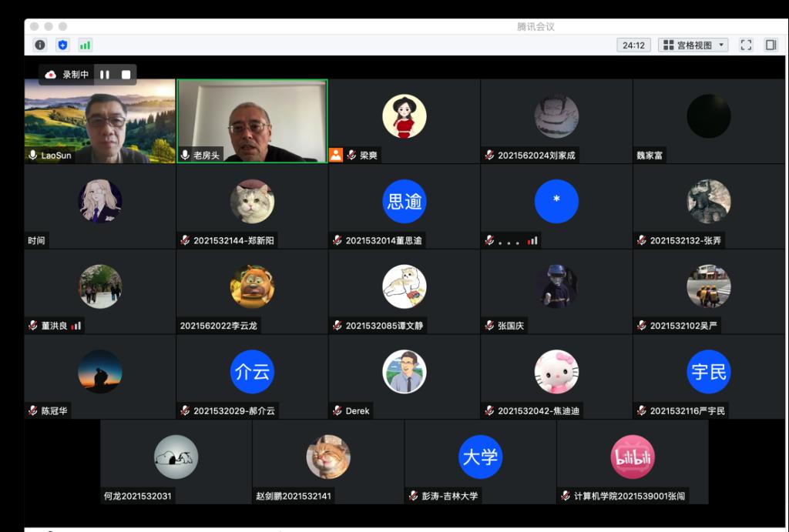Click the meeting info icon
Viewport: 789px width, 532px height.
pos(40,45)
